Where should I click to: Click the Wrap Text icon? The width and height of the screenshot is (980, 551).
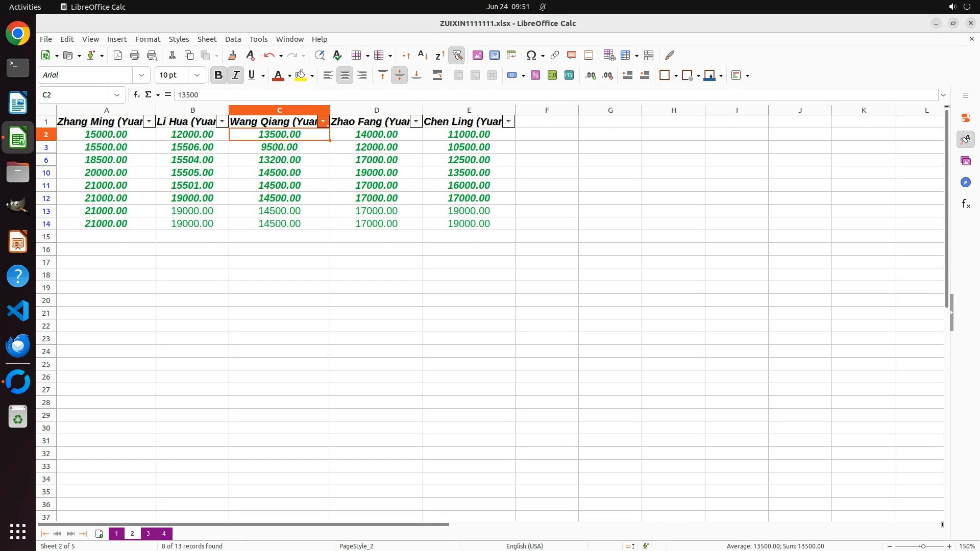pos(437,76)
